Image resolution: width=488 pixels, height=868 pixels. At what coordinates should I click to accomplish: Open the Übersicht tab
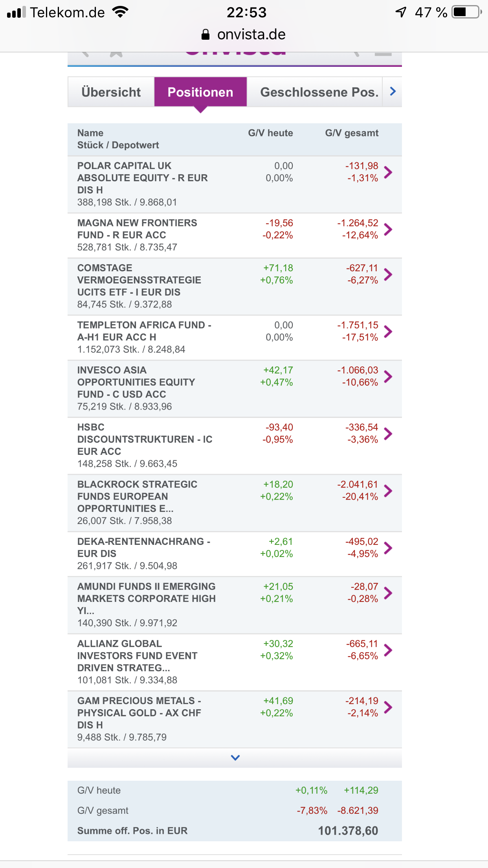(x=111, y=92)
